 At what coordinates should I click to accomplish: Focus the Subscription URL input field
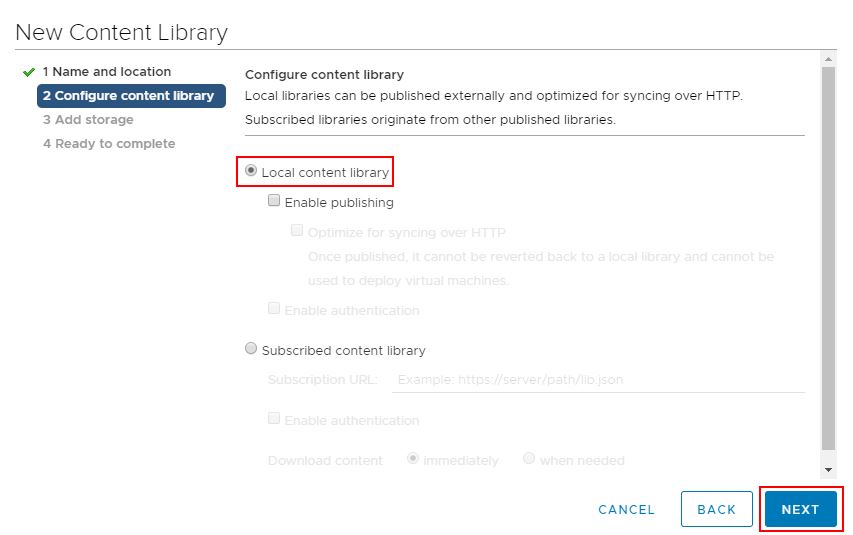[598, 380]
